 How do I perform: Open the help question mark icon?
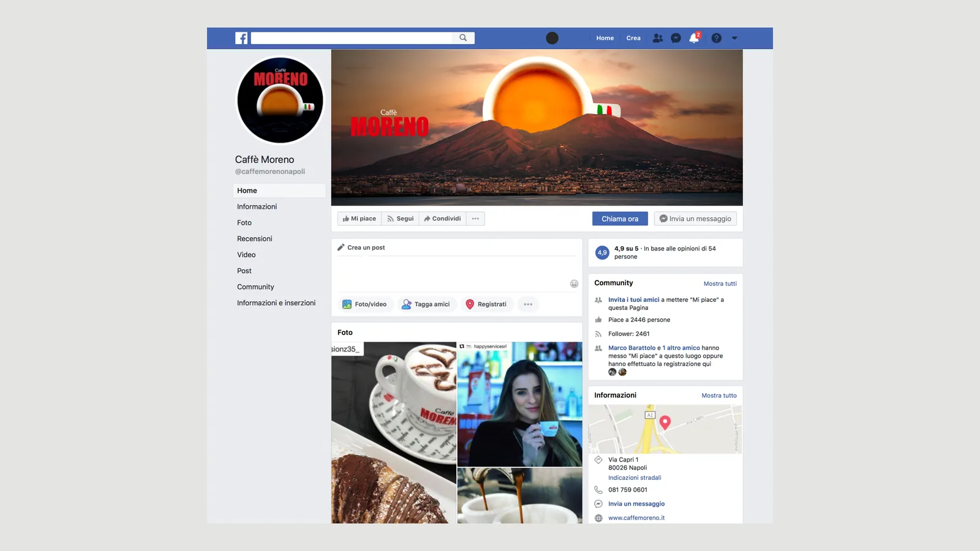[716, 38]
